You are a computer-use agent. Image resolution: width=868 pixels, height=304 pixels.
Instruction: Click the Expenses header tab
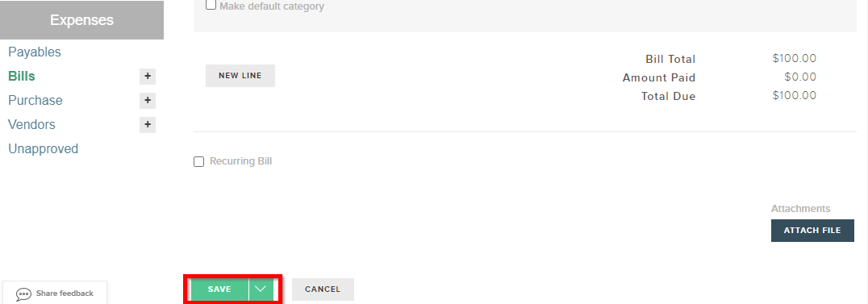82,20
